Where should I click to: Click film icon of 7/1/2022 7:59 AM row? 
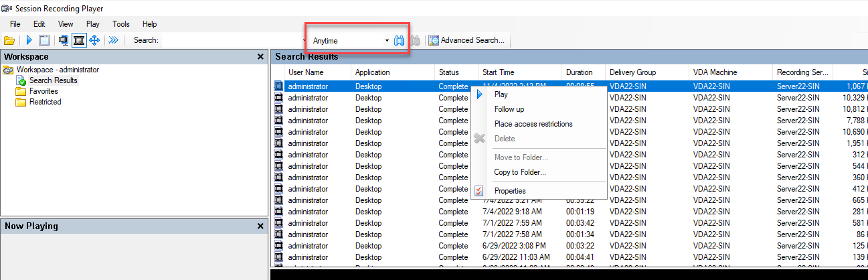(x=279, y=223)
